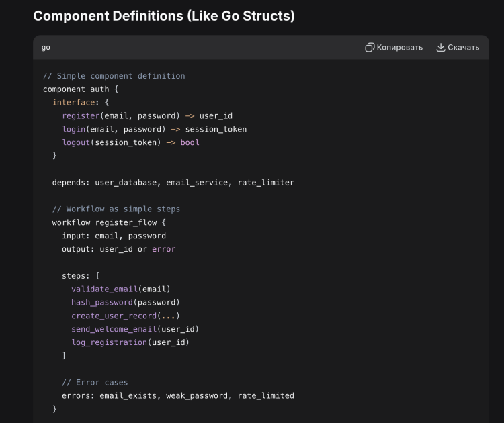Click the Скачать download button
The width and height of the screenshot is (504, 423).
coord(458,48)
